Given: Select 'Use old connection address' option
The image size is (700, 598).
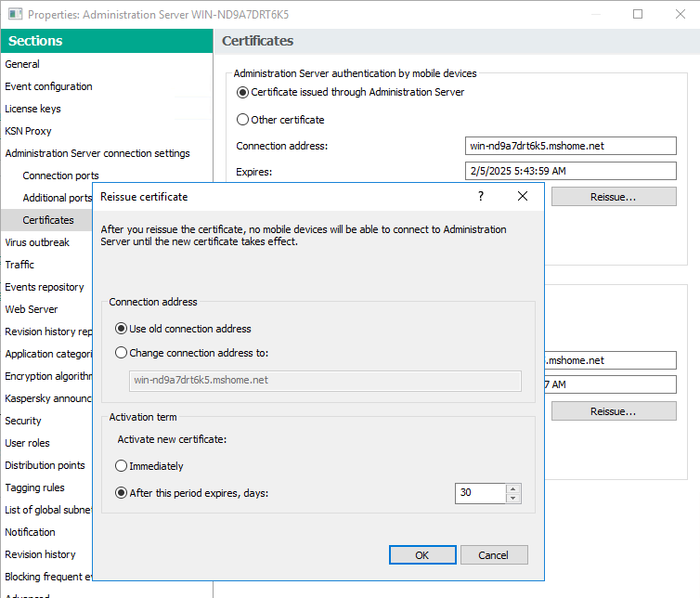Looking at the screenshot, I should point(122,329).
